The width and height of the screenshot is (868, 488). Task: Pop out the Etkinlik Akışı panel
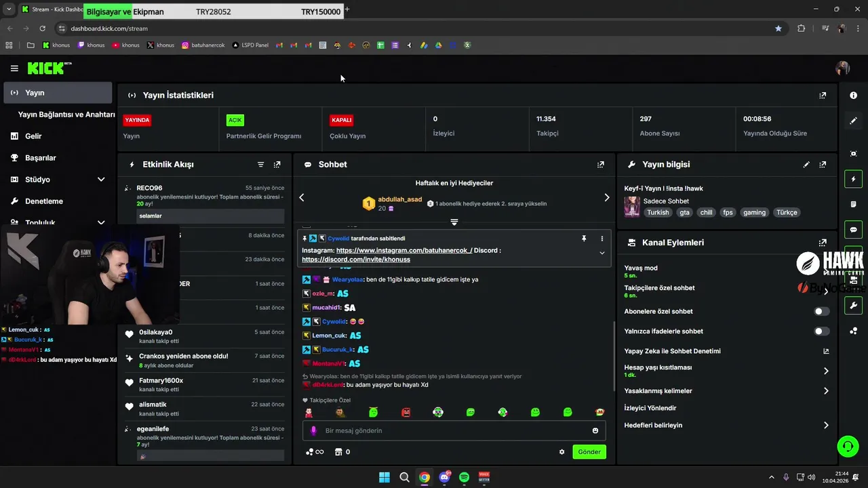coord(277,165)
